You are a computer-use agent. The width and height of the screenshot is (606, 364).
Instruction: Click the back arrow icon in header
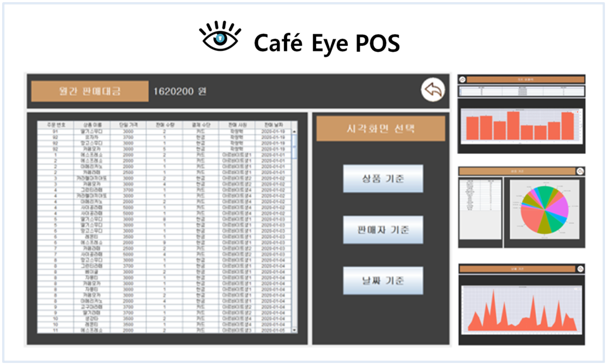coord(433,90)
